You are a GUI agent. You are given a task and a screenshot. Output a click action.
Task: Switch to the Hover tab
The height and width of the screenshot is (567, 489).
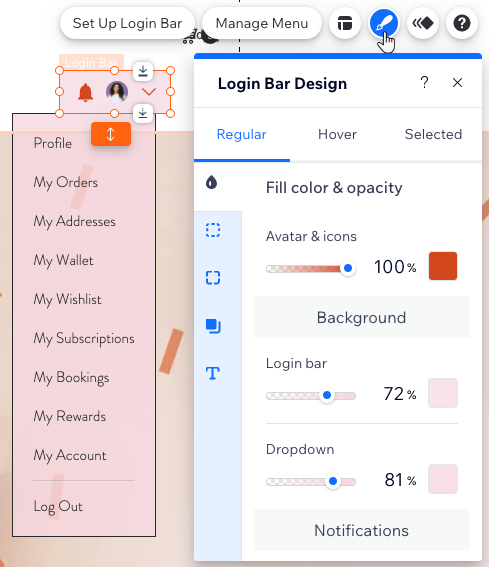(x=337, y=135)
